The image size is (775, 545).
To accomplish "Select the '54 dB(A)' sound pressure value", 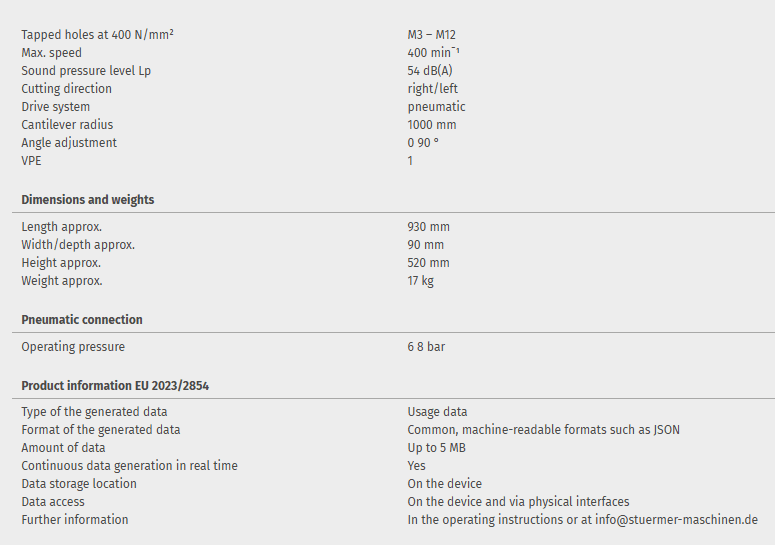I will coord(430,71).
